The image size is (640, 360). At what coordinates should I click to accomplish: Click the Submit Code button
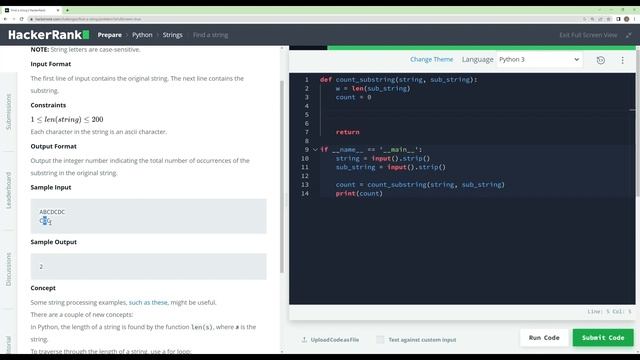coord(603,338)
